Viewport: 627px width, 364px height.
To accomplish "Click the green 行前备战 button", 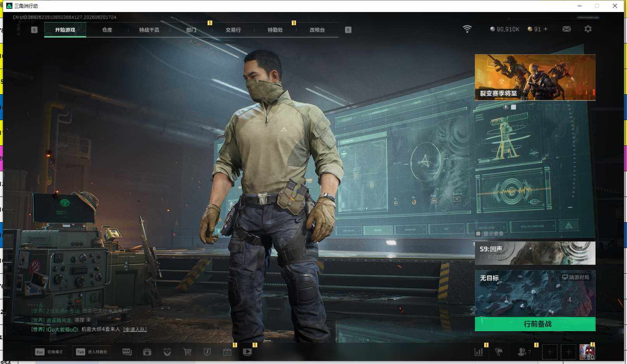I will coord(535,324).
